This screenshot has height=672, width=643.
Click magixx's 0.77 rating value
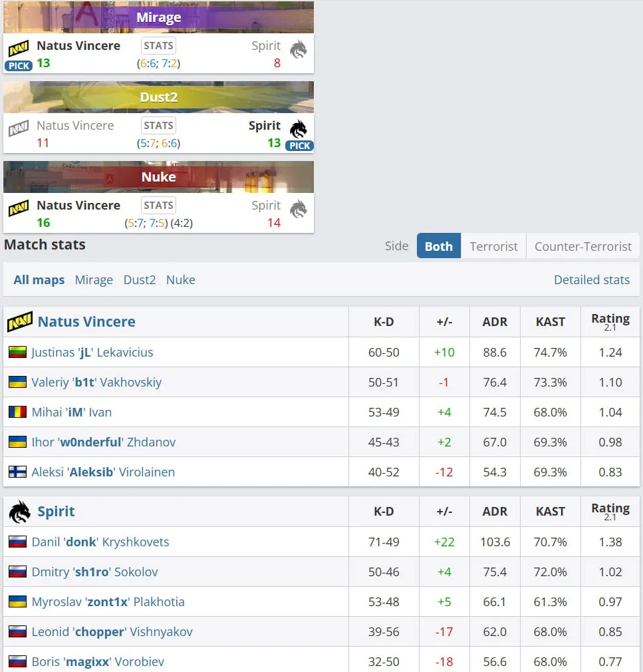tap(610, 662)
